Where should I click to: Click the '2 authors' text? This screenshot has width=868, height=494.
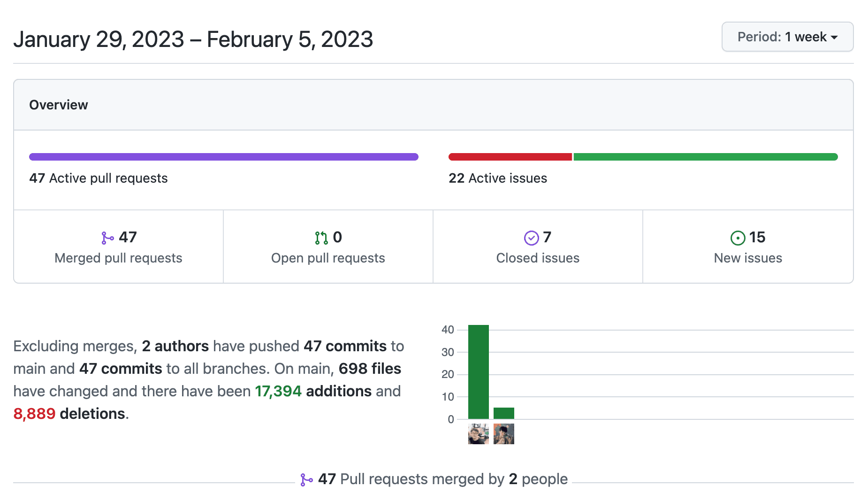click(x=175, y=346)
